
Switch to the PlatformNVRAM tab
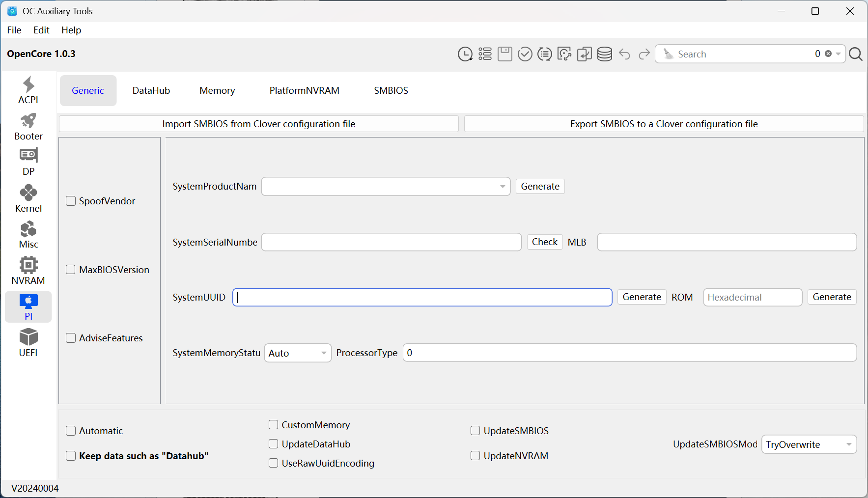coord(304,90)
